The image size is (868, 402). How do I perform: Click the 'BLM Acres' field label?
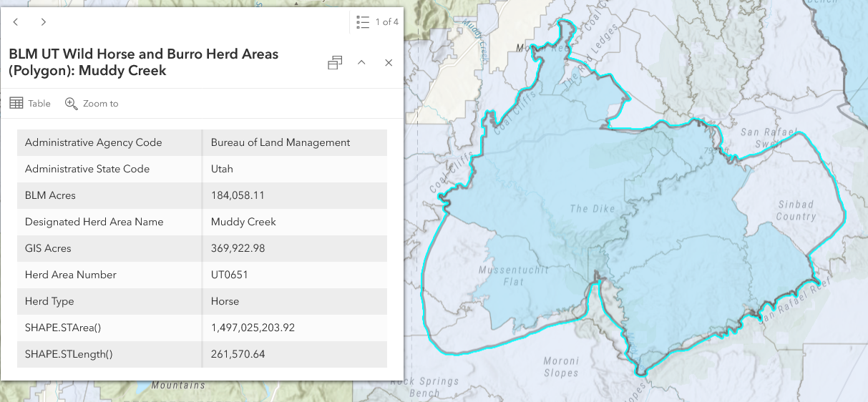(x=50, y=195)
